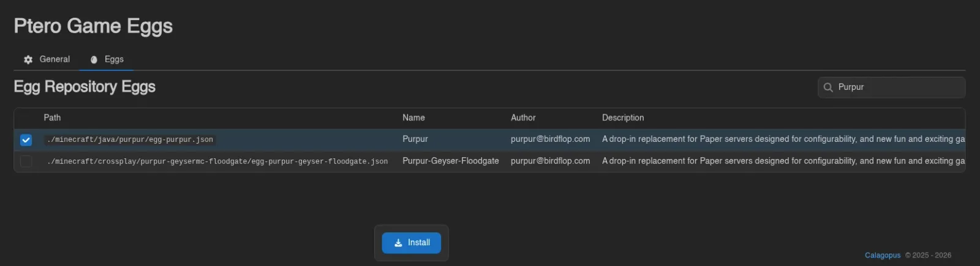Install the selected eggs

(x=412, y=243)
